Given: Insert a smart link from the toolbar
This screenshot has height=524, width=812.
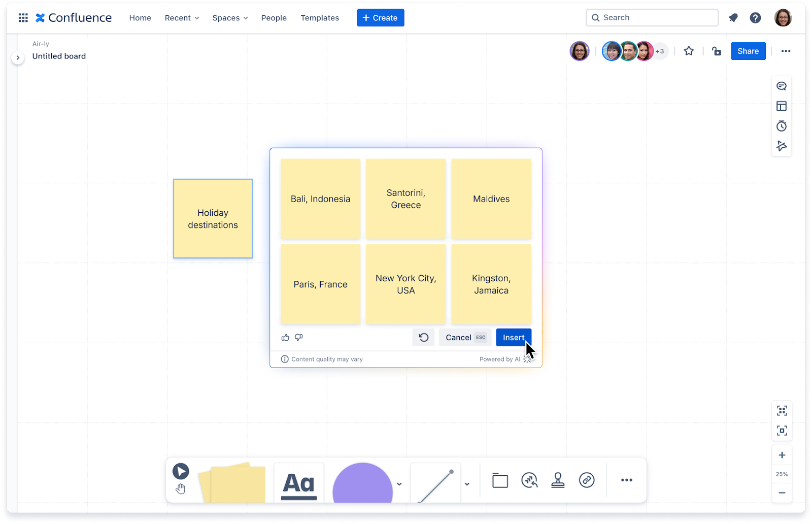Looking at the screenshot, I should pos(587,480).
